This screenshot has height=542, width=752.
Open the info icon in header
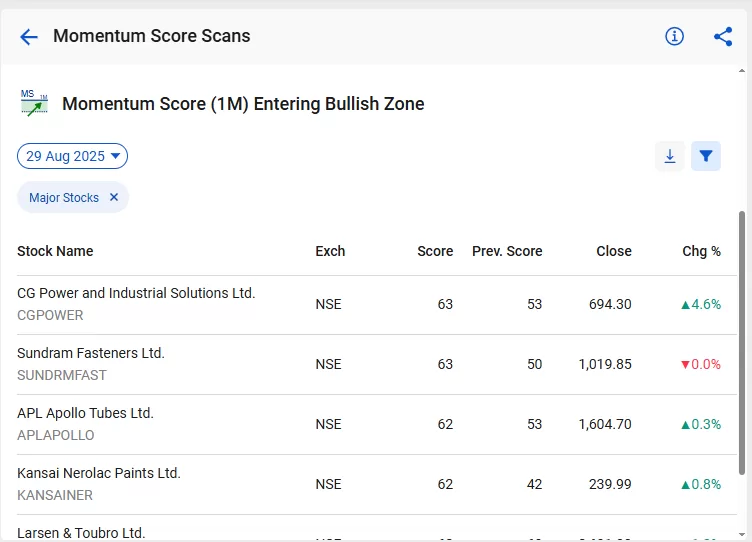pos(674,36)
